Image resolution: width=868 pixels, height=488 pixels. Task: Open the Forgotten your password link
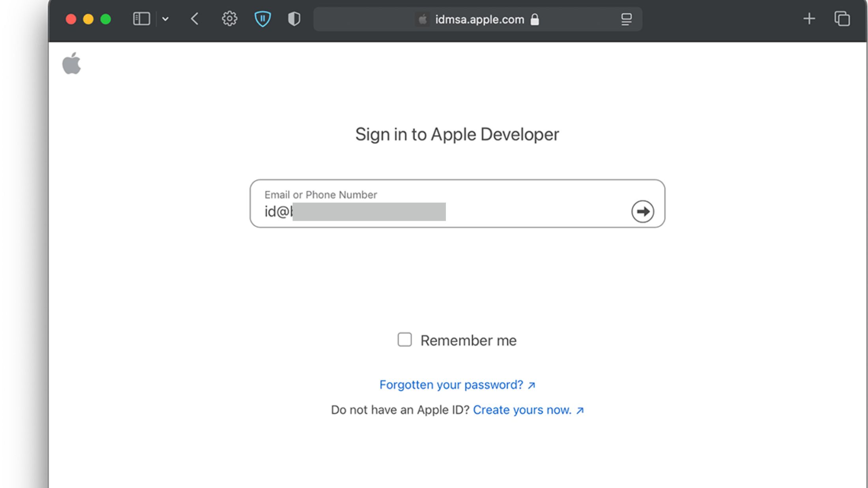457,385
